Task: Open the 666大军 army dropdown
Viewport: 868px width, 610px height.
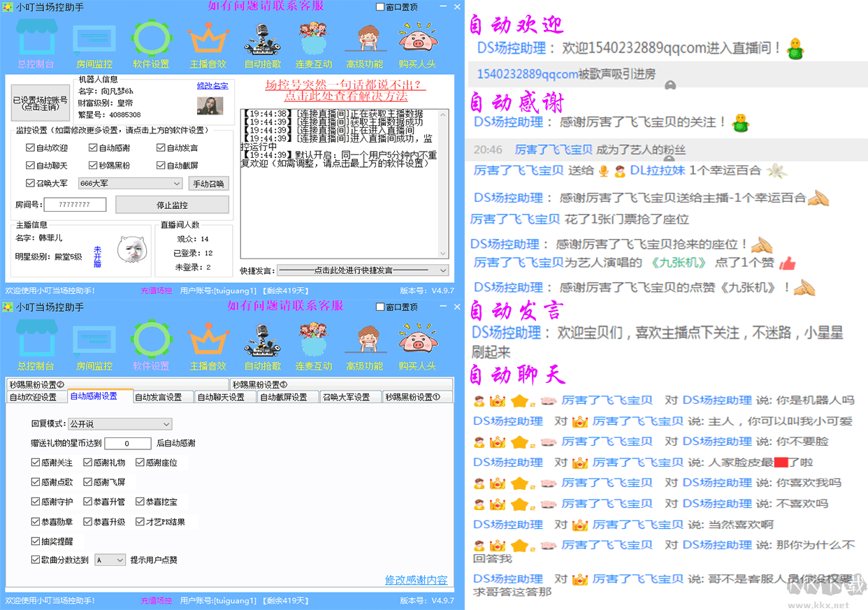Action: pos(130,183)
